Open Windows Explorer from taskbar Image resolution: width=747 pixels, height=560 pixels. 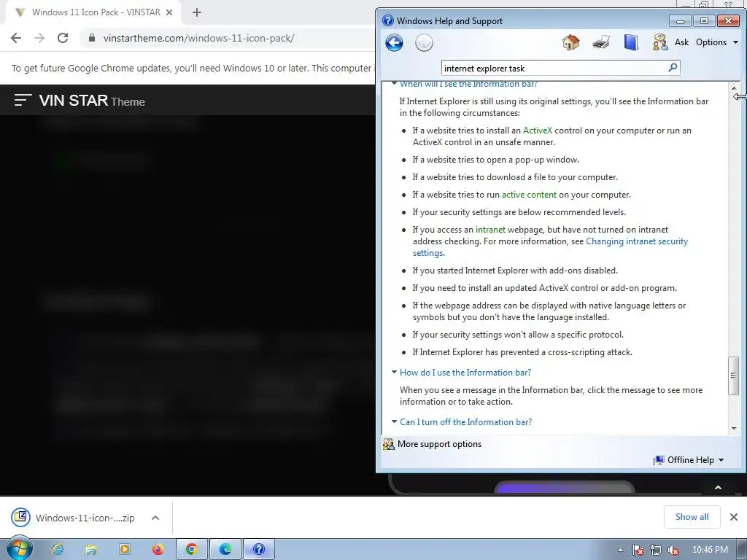coord(91,550)
